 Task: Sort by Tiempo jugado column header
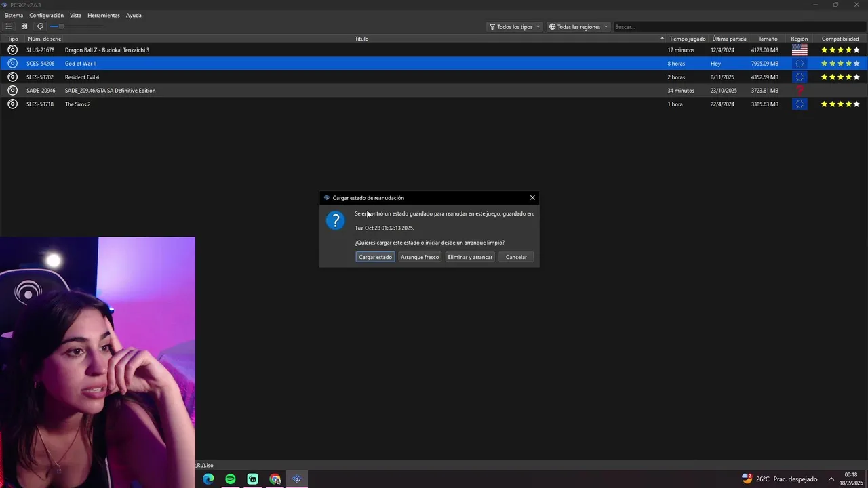pyautogui.click(x=688, y=39)
